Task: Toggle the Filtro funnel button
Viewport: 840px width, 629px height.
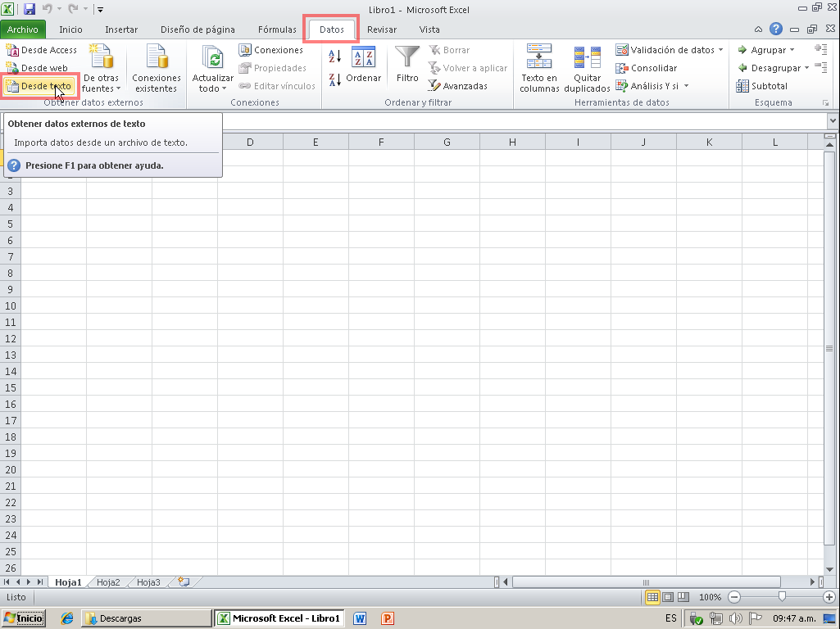Action: (x=407, y=64)
